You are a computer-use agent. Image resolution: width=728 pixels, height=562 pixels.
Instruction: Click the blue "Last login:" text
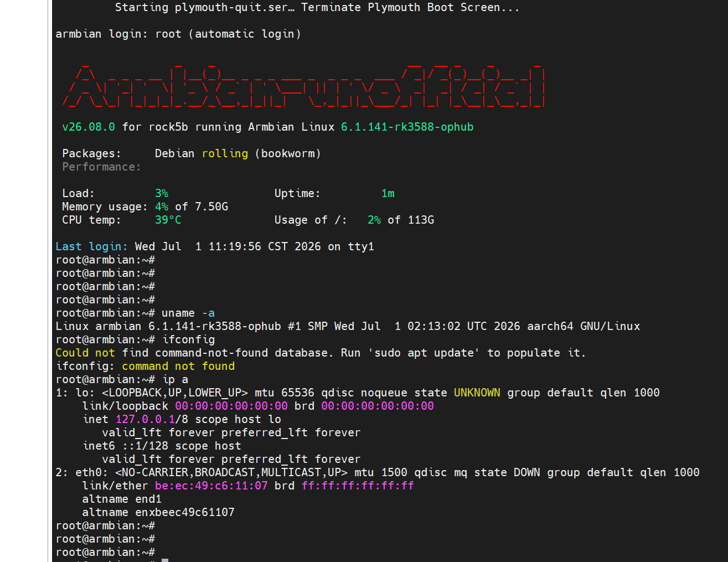92,247
